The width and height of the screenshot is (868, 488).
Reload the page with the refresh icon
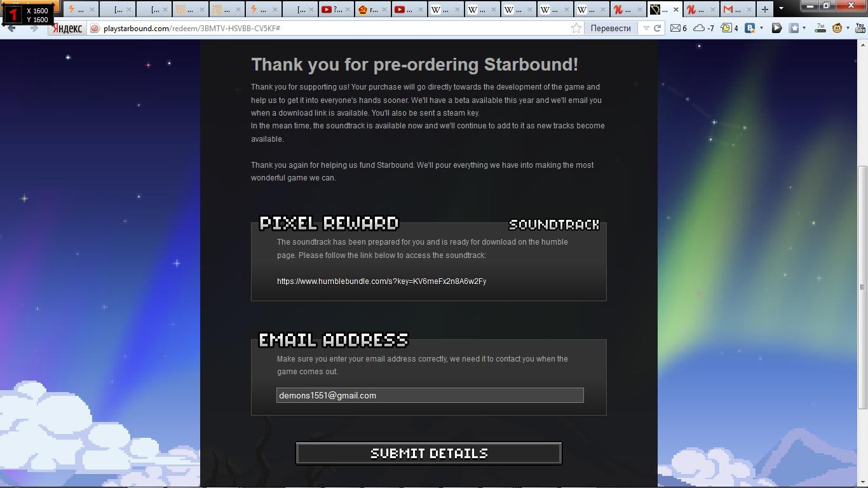[x=658, y=28]
